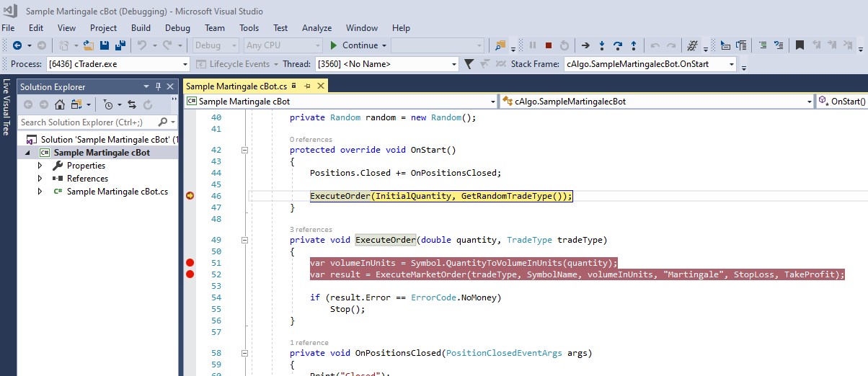Screen dimensions: 868x376
Task: Open the Stack Frame dropdown
Action: [x=732, y=64]
